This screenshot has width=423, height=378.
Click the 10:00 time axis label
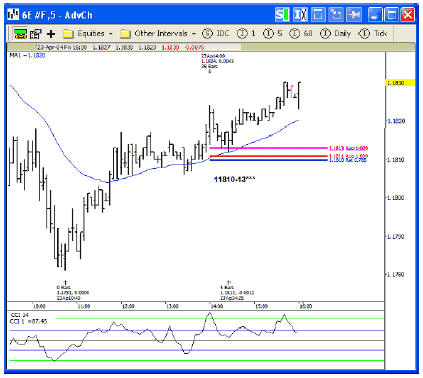[39, 306]
